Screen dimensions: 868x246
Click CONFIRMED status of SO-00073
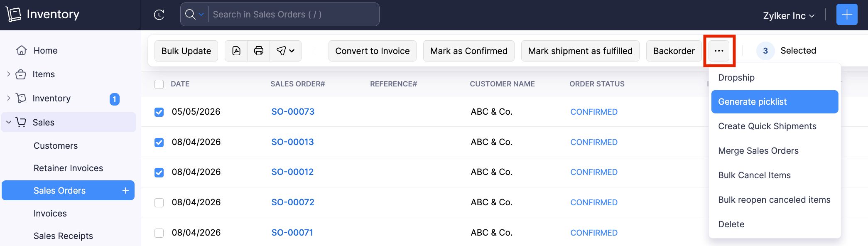[594, 112]
